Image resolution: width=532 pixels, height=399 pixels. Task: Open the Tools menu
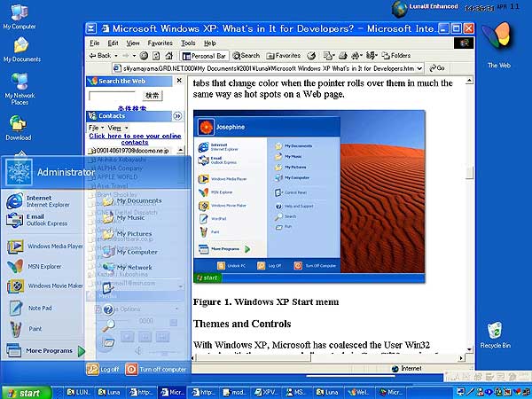coord(188,43)
